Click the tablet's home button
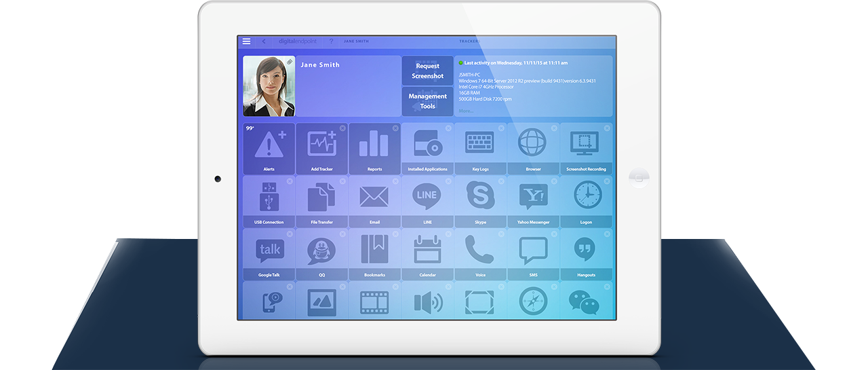 pos(638,179)
